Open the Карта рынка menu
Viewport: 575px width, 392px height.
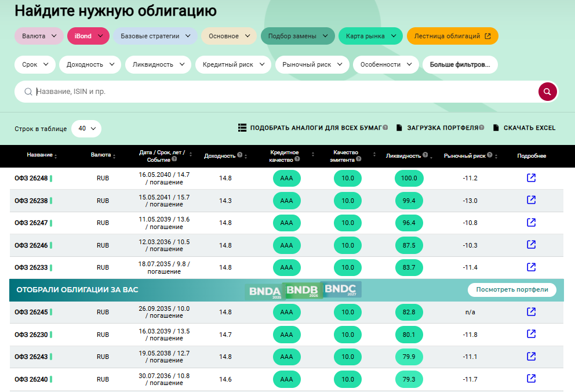coord(370,36)
